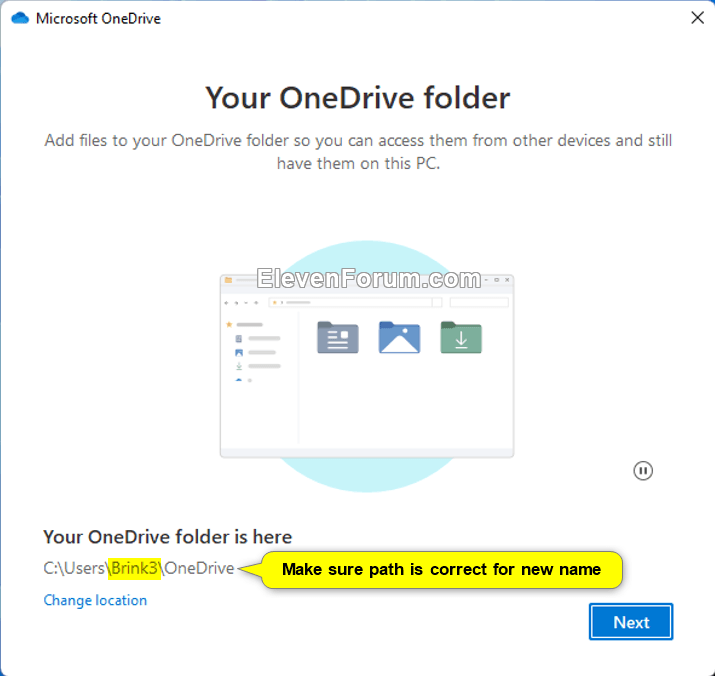Click the small document icon in illustration sidebar
715x676 pixels.
coord(238,339)
